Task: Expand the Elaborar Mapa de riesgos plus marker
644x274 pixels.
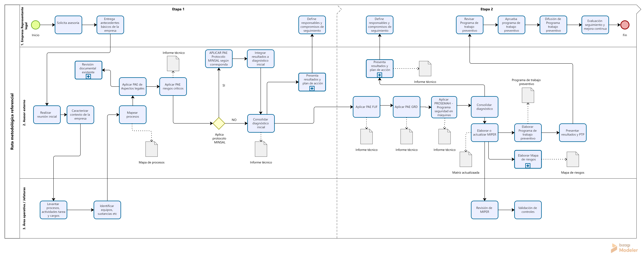Action: [528, 166]
